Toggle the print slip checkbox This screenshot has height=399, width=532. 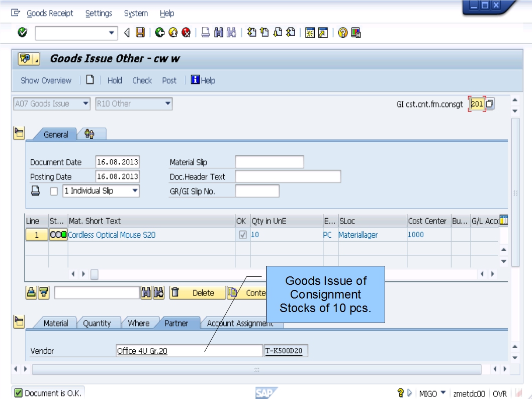[x=54, y=191]
